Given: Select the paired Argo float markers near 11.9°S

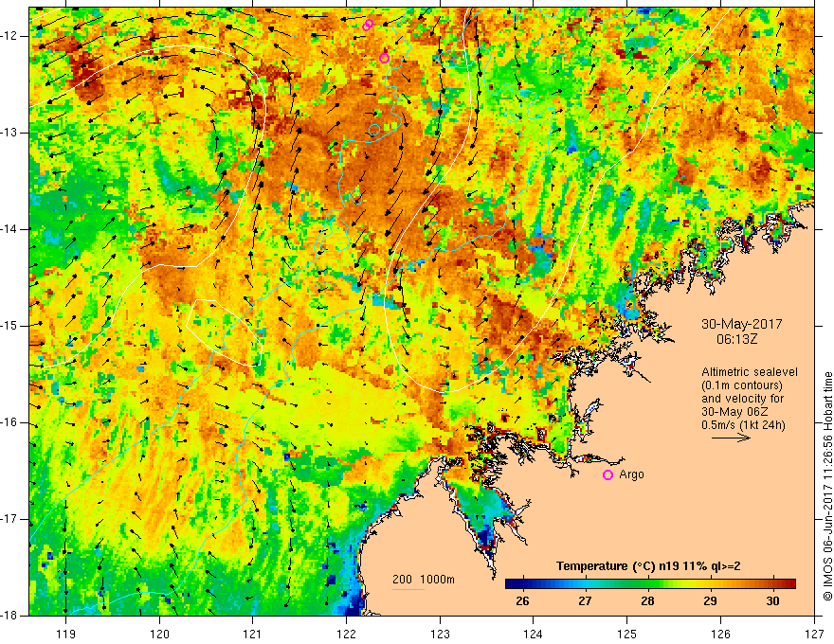Looking at the screenshot, I should [x=368, y=25].
